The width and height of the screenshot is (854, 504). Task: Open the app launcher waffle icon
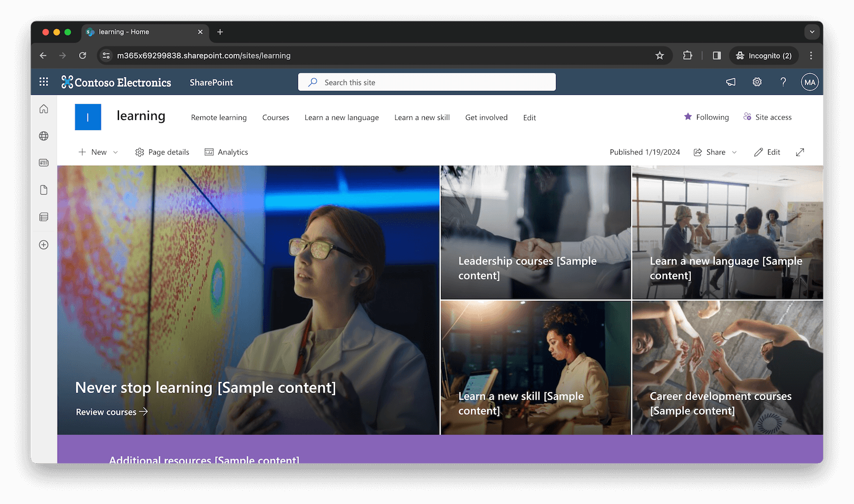43,82
